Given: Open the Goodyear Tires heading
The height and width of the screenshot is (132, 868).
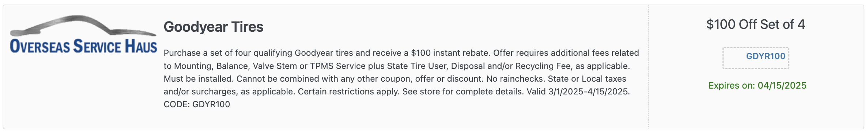Looking at the screenshot, I should pos(214,27).
